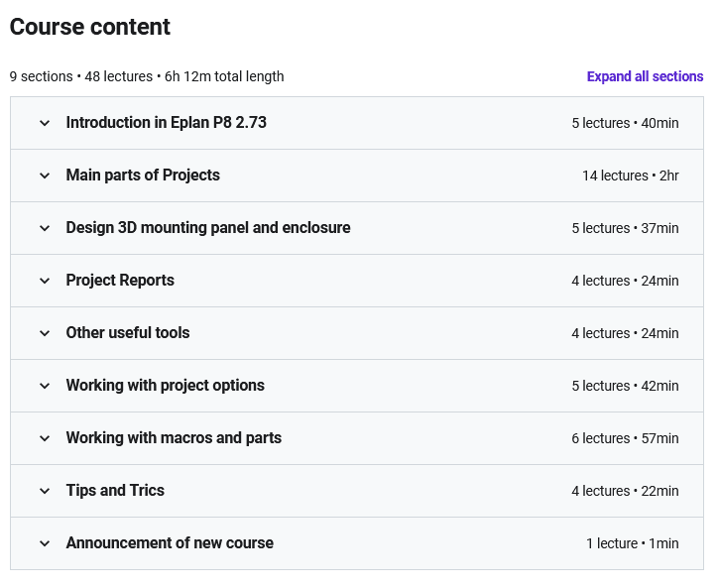The width and height of the screenshot is (718, 588).
Task: Click 6 lectures • 57min row summary
Action: click(x=625, y=438)
